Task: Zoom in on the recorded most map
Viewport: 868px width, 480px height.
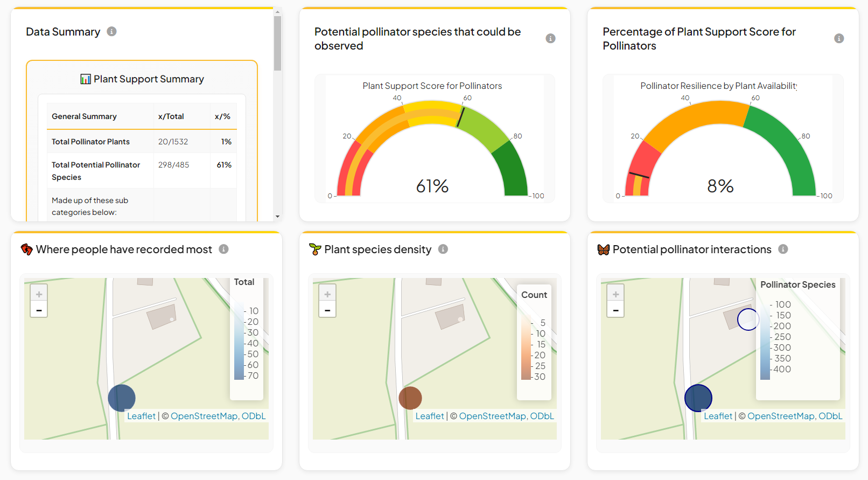Action: 39,294
